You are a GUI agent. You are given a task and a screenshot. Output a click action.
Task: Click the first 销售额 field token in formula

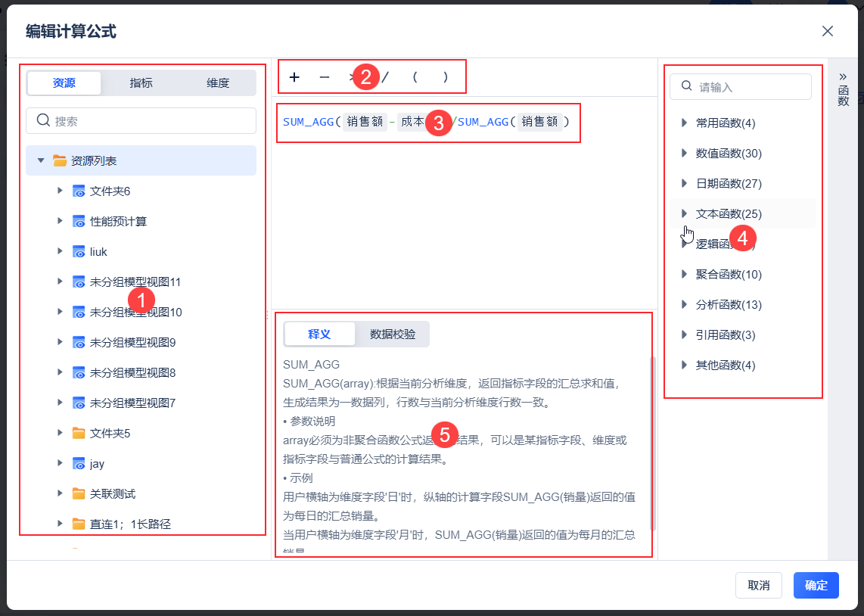(x=365, y=122)
